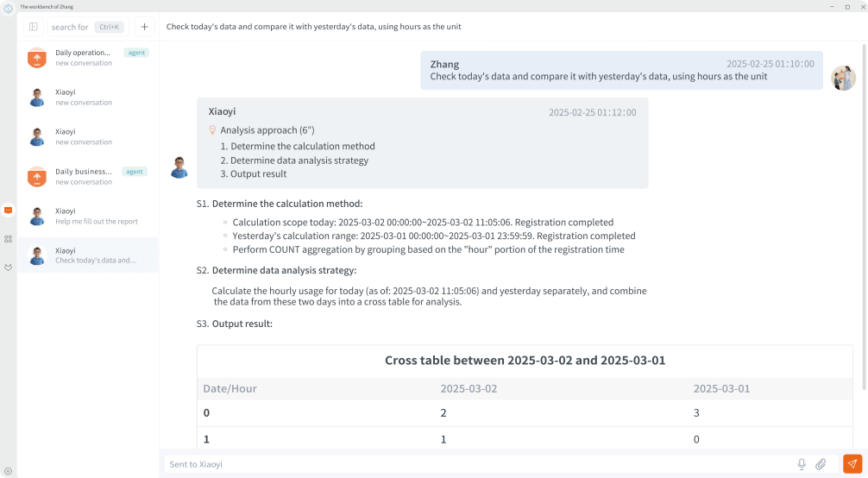
Task: Click the 2025-03-02 column header
Action: (469, 388)
